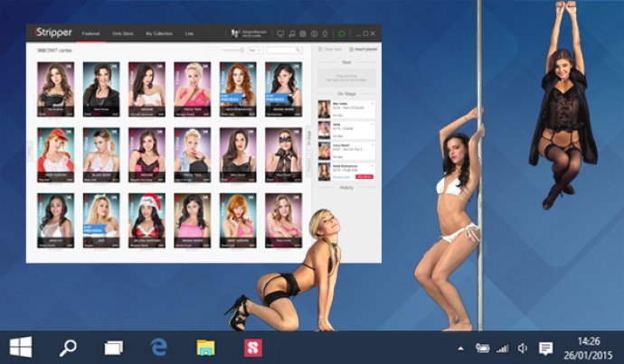Expand the left edge panel handle
The height and width of the screenshot is (364, 624).
30,151
